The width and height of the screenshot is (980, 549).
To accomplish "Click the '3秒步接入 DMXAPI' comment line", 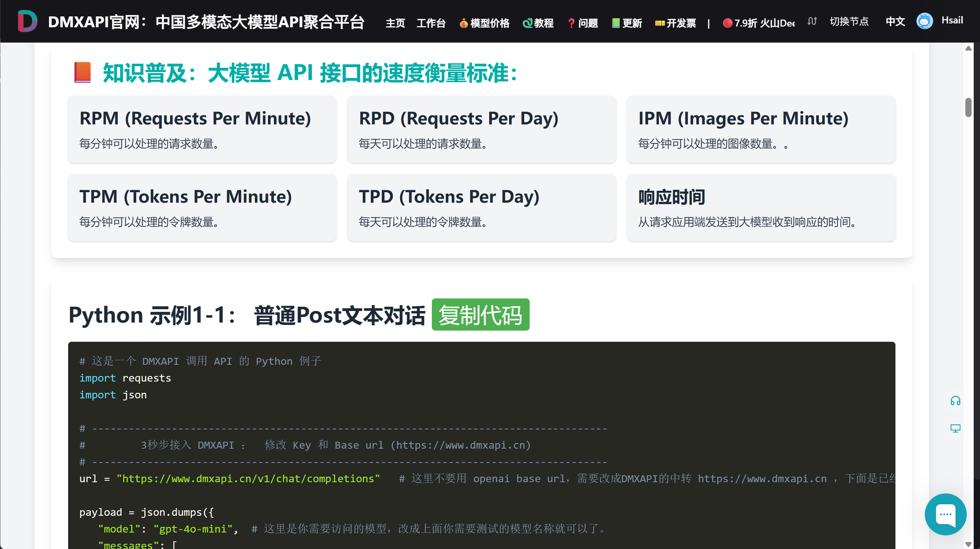I will [x=305, y=445].
